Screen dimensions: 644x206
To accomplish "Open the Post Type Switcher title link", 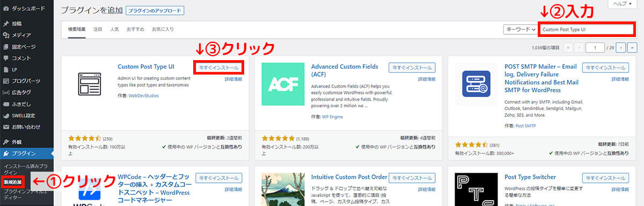I will coord(530,177).
